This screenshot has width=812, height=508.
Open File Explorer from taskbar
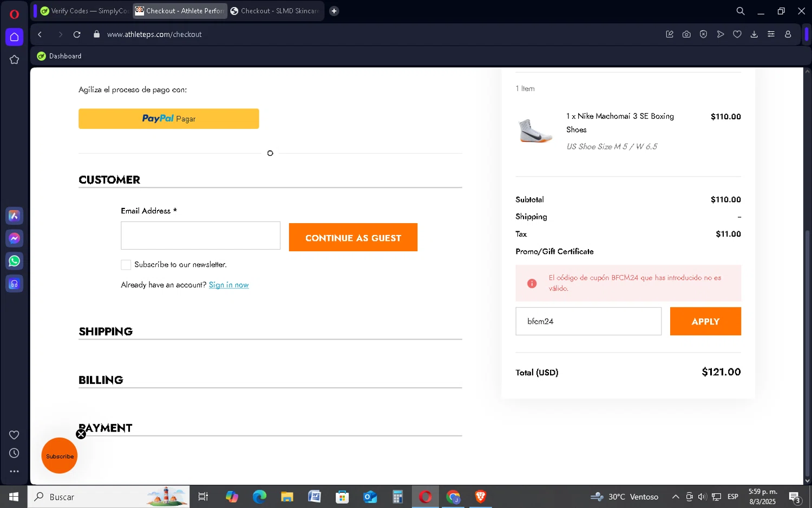click(x=287, y=497)
